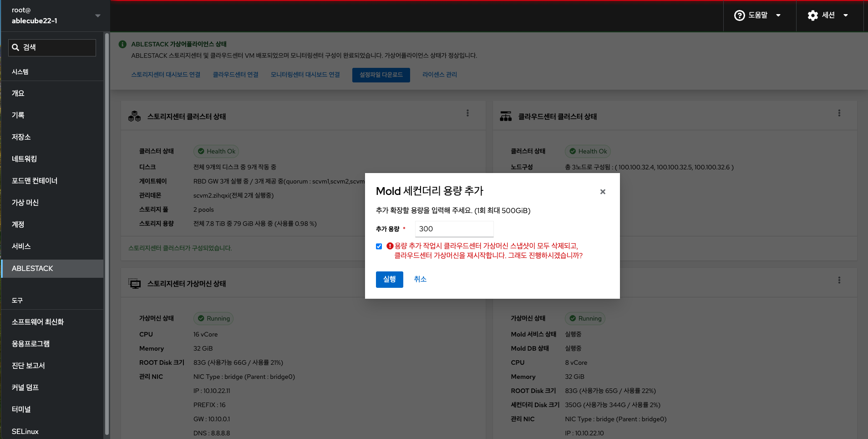Open kebab menu of 클라우드센터 가상머신 card

(x=839, y=280)
